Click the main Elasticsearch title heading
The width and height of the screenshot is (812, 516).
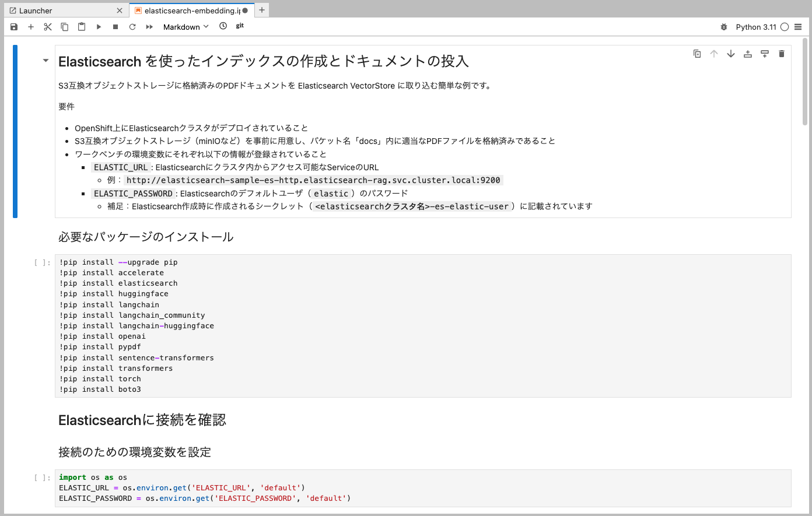[264, 61]
